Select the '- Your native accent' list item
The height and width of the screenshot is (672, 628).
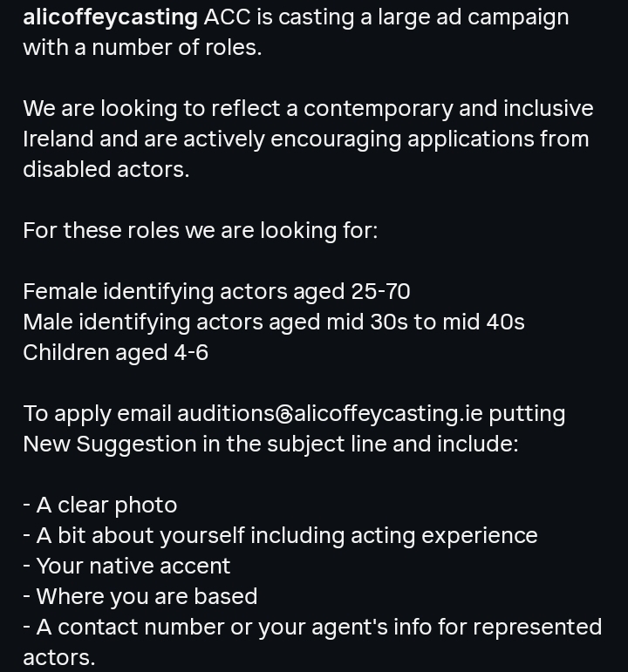tap(126, 567)
